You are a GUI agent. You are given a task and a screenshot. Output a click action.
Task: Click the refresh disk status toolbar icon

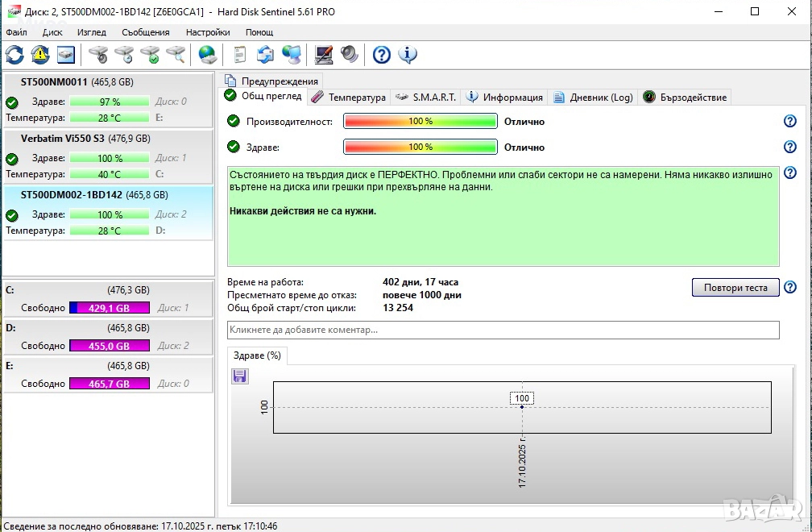point(14,55)
